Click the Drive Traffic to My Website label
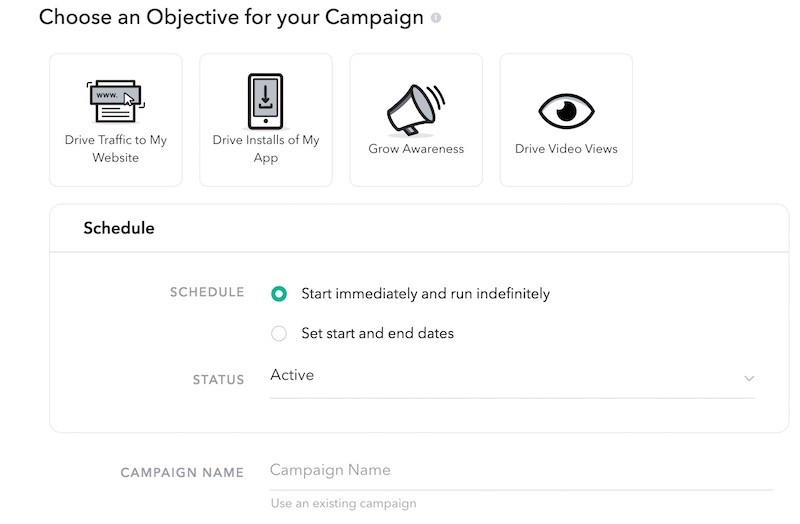800x524 pixels. click(116, 148)
